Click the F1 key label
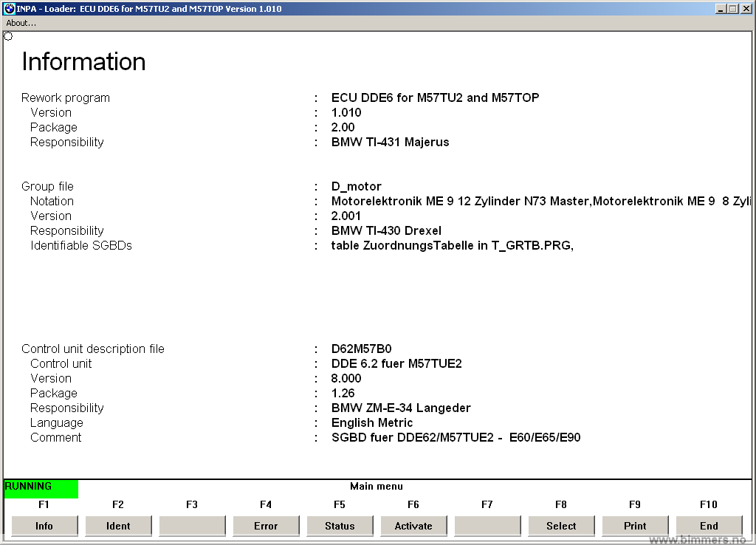The width and height of the screenshot is (756, 545). coord(44,504)
